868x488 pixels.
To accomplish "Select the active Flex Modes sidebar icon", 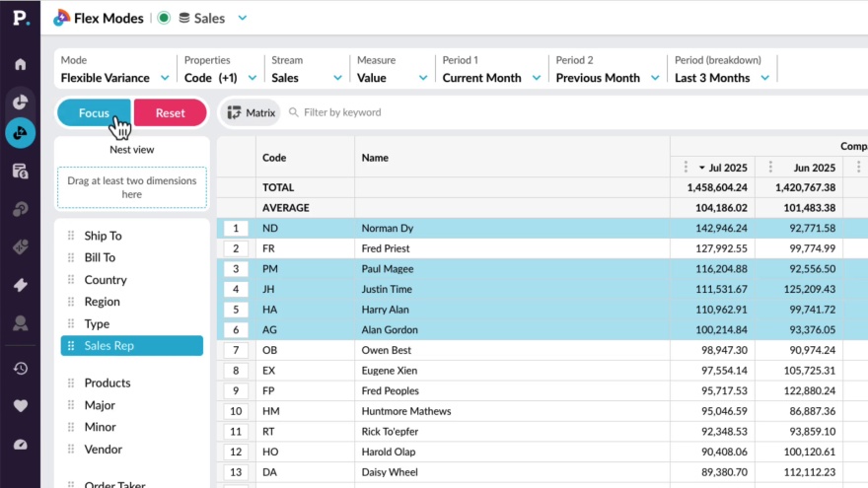I will coord(21,133).
